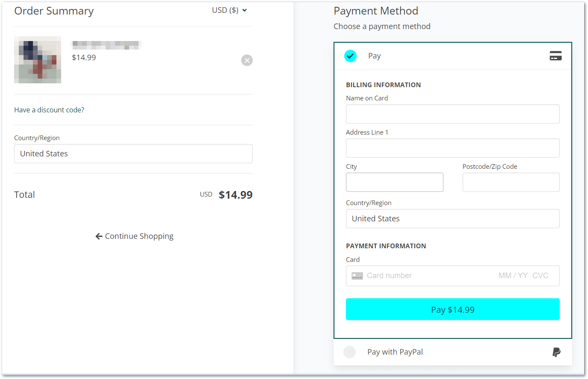
Task: Click the product thumbnail image
Action: tap(38, 60)
